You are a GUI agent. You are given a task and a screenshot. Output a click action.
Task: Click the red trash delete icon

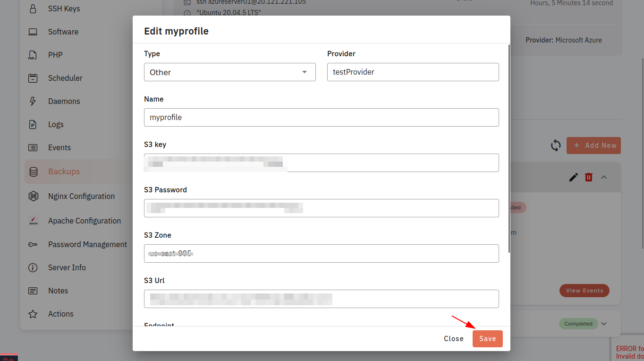coord(589,177)
